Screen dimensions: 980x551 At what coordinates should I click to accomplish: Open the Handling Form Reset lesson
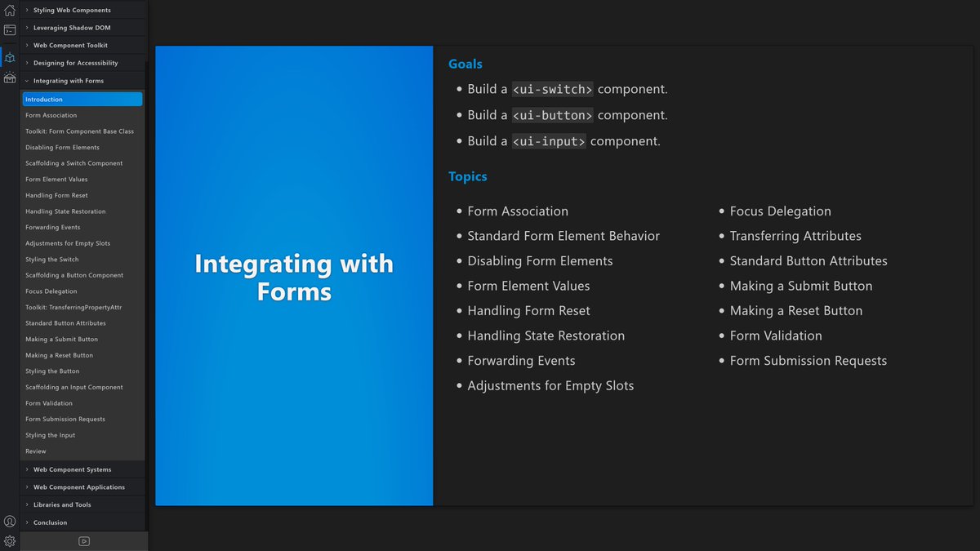pos(82,195)
